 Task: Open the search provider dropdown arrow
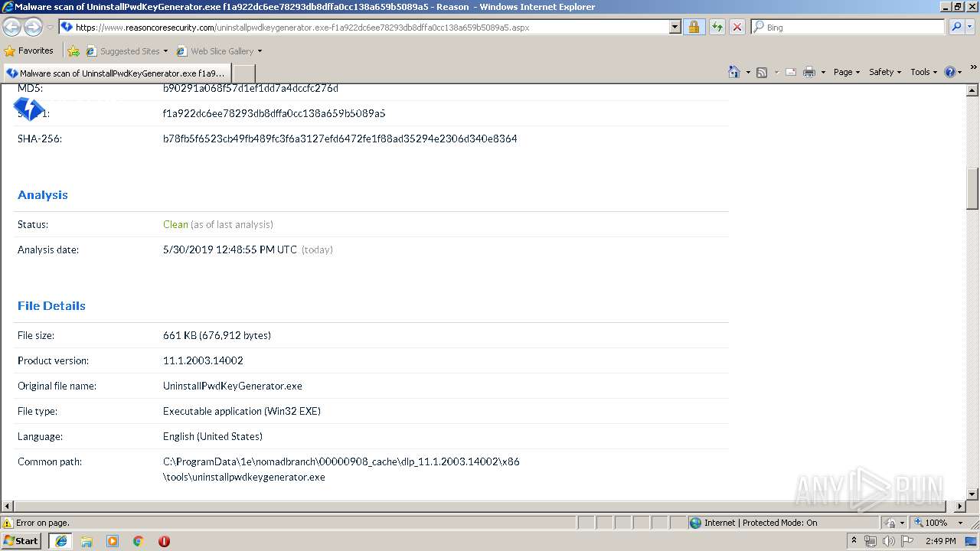pos(970,27)
